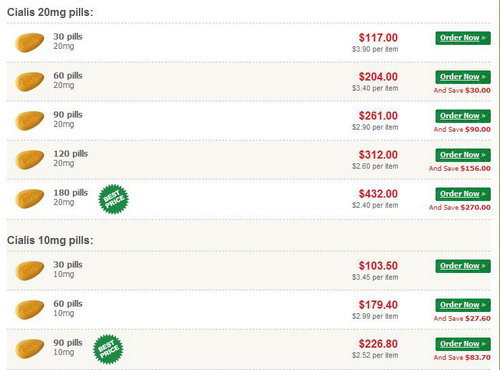Click the Cialis 10mg pills heading

click(50, 240)
